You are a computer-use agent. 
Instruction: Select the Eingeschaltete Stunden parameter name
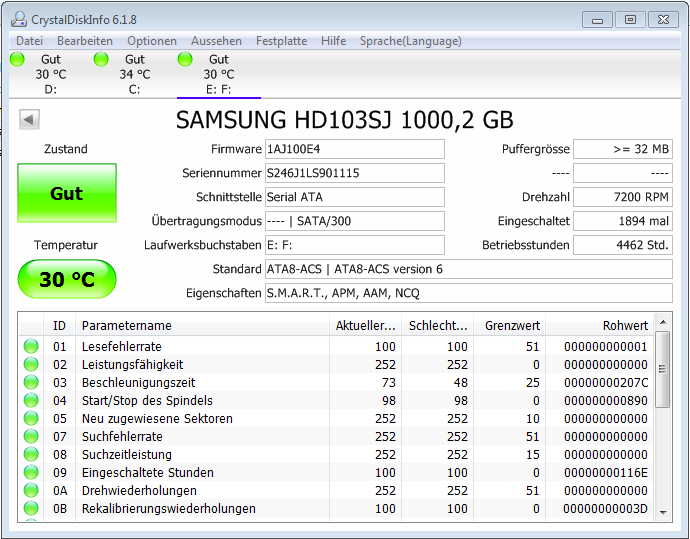click(x=148, y=473)
